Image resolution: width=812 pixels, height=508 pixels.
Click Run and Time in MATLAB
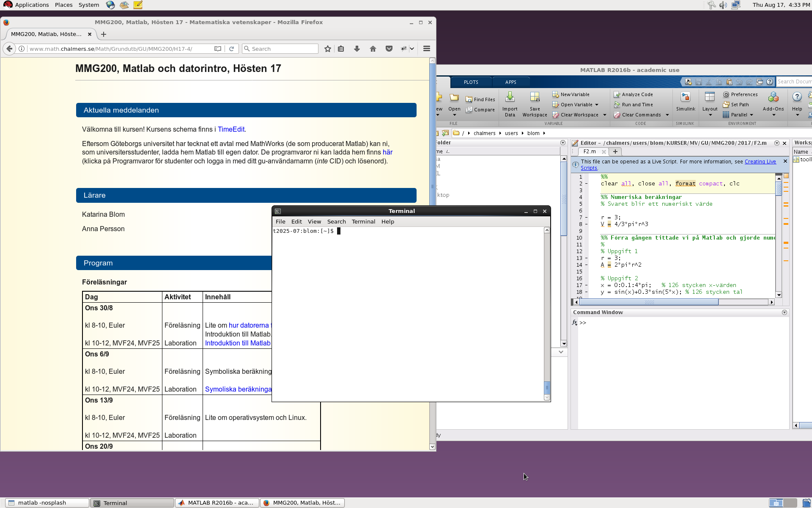[633, 105]
